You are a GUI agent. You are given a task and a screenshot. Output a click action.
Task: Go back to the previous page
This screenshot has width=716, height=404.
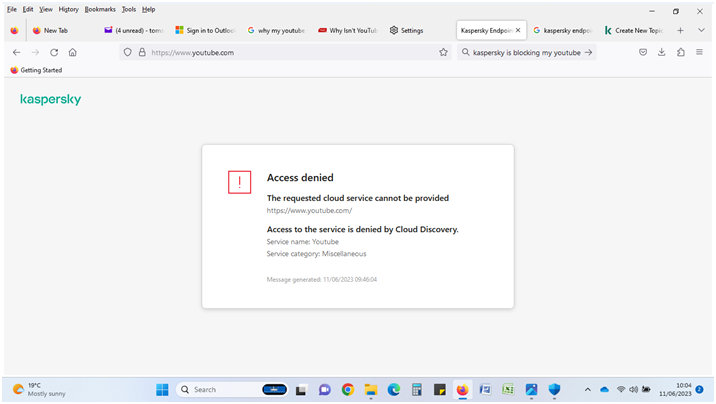[16, 52]
